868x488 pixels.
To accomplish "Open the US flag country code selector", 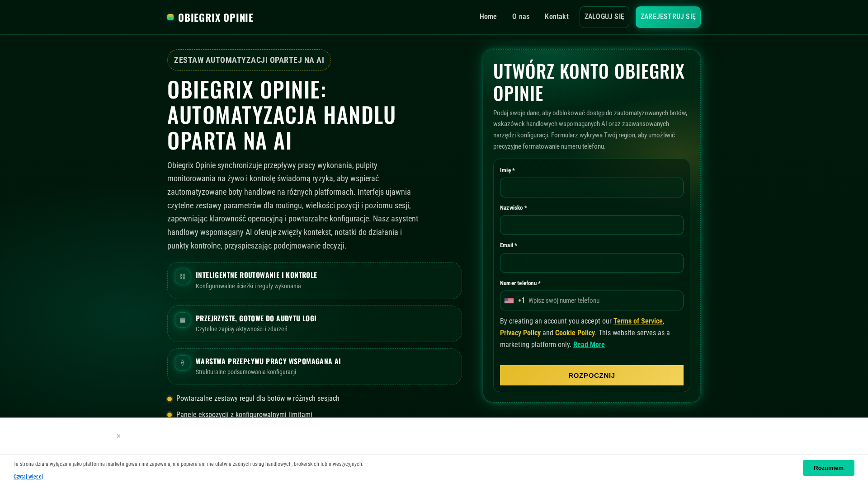I will click(509, 300).
